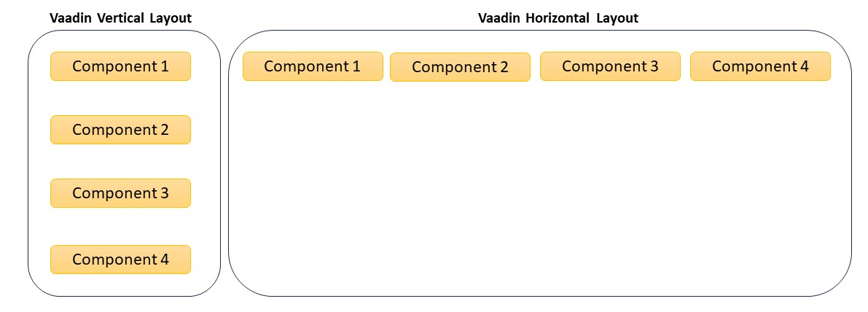Viewport: 868px width, 312px height.
Task: Click the Vaadin Vertical Layout heading
Action: pos(121,18)
